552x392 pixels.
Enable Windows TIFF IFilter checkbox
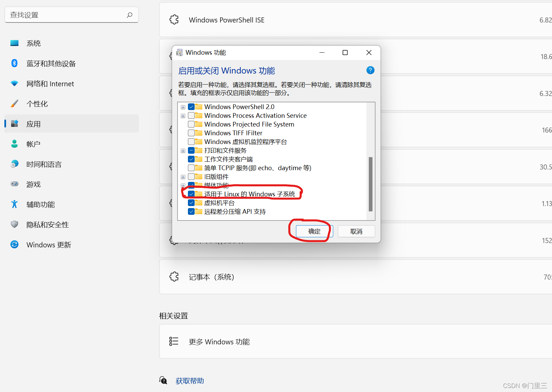(x=191, y=133)
